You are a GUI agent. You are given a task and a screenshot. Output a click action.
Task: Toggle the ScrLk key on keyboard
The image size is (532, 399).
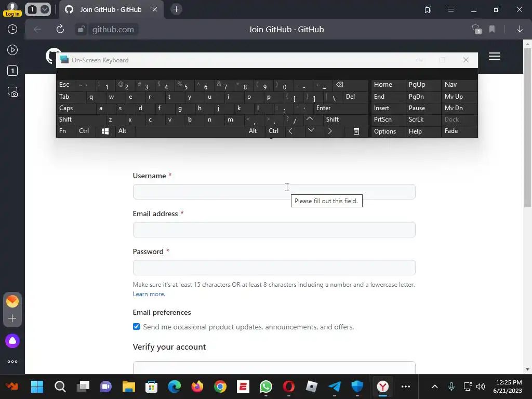point(423,119)
